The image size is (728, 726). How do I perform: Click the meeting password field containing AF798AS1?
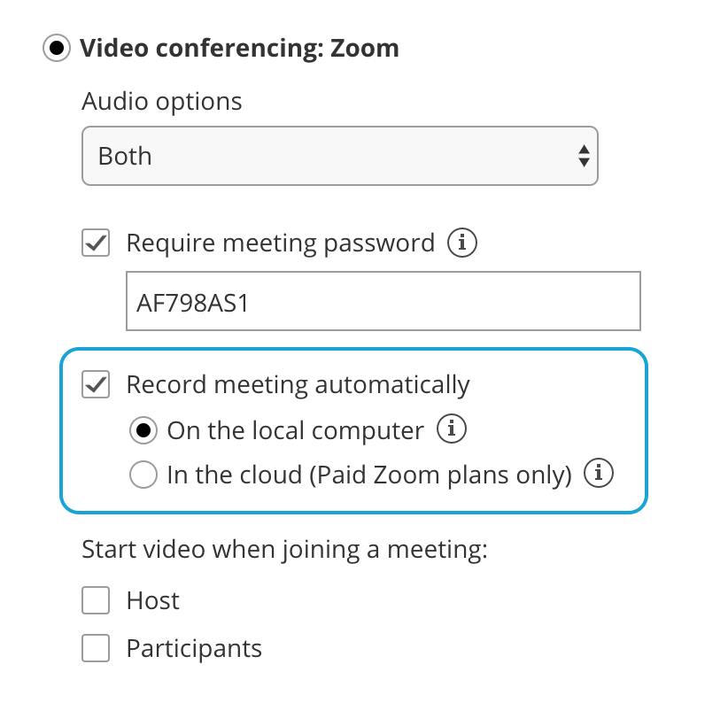tap(383, 302)
